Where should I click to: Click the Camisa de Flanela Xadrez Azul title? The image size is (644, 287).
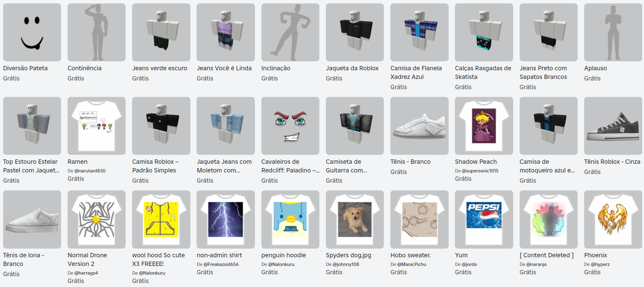pyautogui.click(x=416, y=72)
